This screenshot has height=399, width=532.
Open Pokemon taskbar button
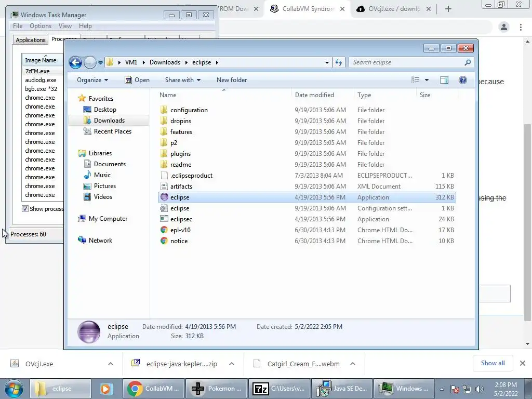click(217, 389)
